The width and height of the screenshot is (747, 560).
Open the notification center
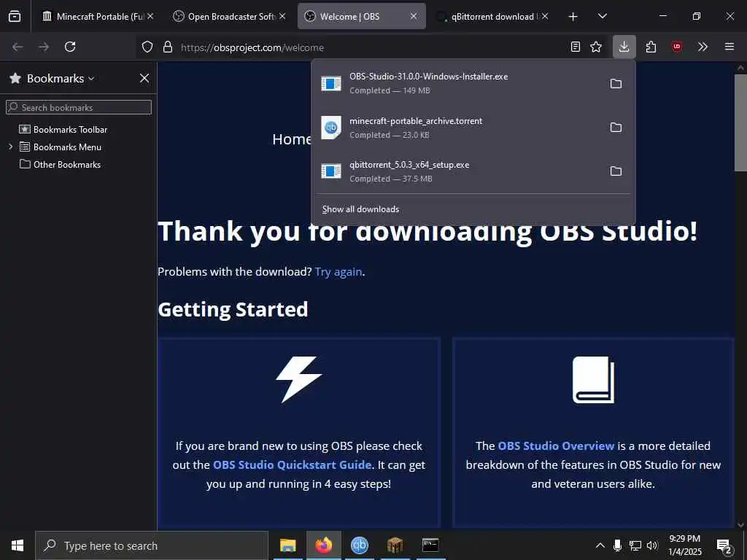pyautogui.click(x=724, y=545)
